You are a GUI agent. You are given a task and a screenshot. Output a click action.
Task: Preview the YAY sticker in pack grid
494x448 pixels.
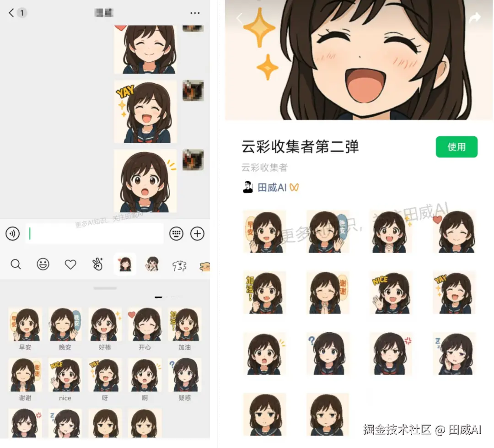(x=454, y=292)
